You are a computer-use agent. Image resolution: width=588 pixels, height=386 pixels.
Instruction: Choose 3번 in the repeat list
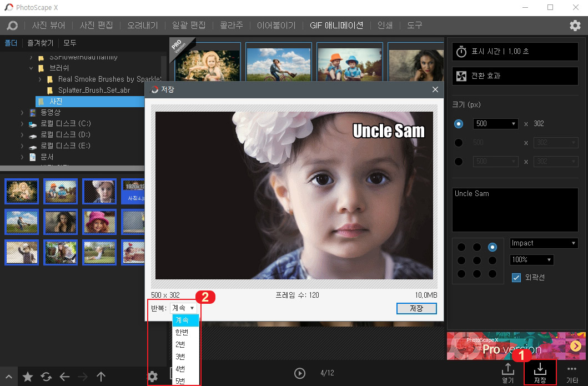click(x=185, y=357)
